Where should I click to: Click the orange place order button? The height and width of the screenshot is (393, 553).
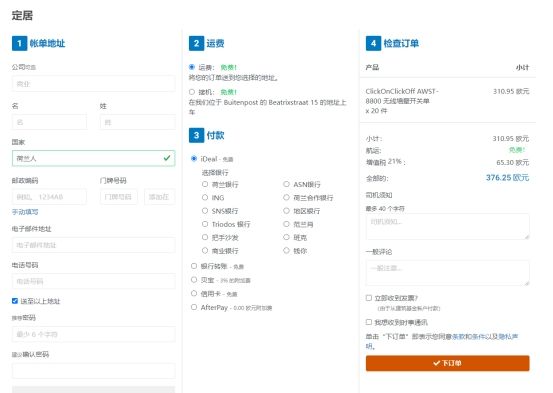tap(447, 363)
